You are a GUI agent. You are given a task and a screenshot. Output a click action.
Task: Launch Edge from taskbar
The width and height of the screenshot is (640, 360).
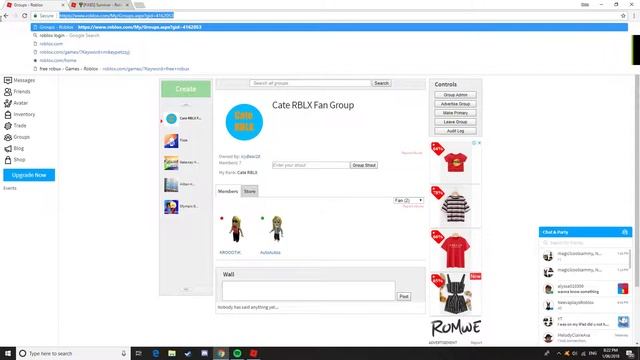coord(156,353)
